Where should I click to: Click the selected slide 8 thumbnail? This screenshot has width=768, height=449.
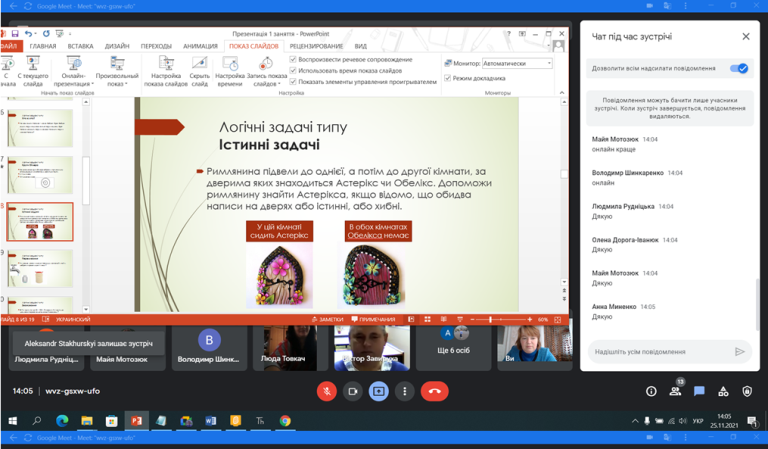coord(40,222)
